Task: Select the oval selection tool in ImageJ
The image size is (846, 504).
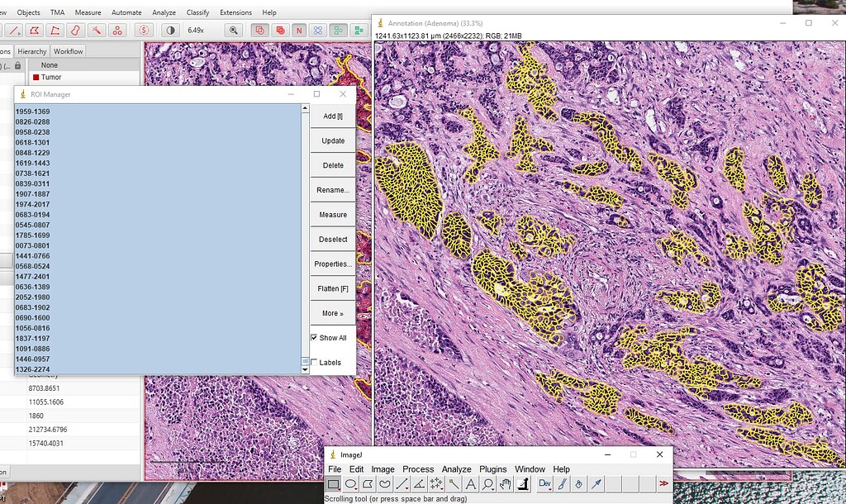Action: coord(350,483)
